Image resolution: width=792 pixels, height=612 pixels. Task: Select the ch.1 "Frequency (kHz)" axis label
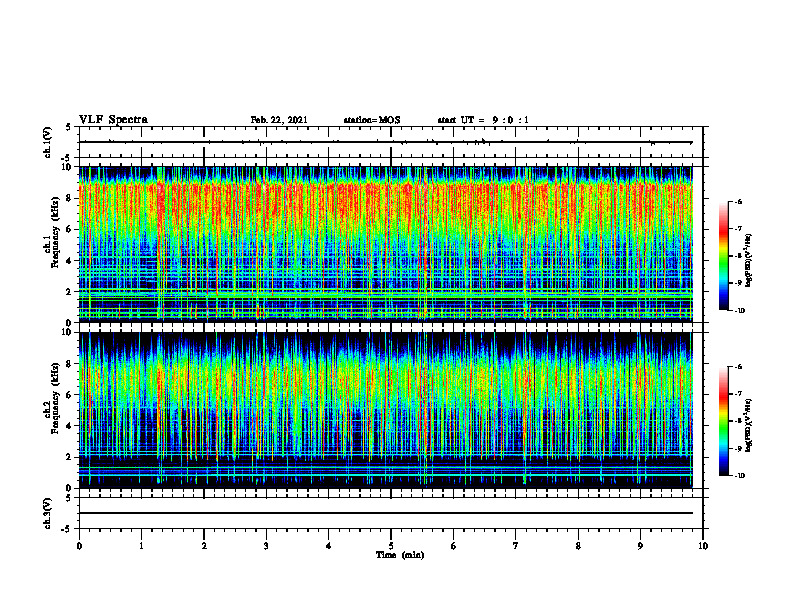[x=56, y=230]
